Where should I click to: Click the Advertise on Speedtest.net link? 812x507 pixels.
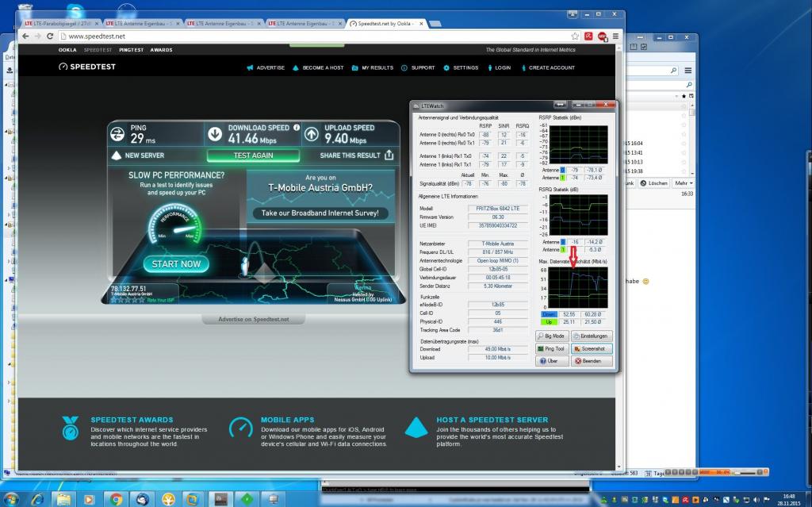[254, 319]
